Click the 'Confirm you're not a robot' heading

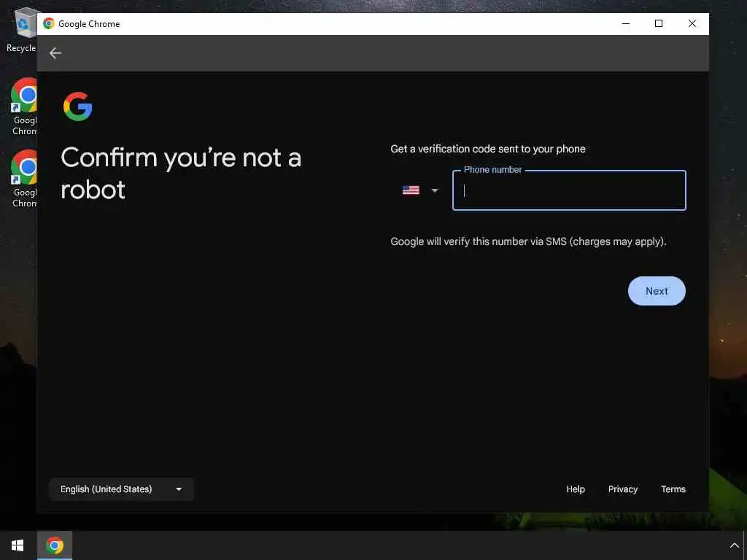click(x=181, y=174)
